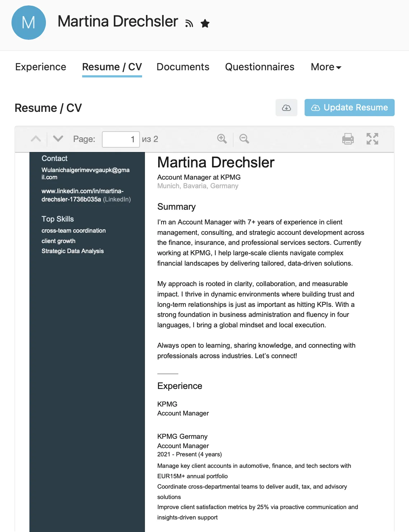This screenshot has width=409, height=532.
Task: Select the Resume / CV tab
Action: [x=112, y=67]
